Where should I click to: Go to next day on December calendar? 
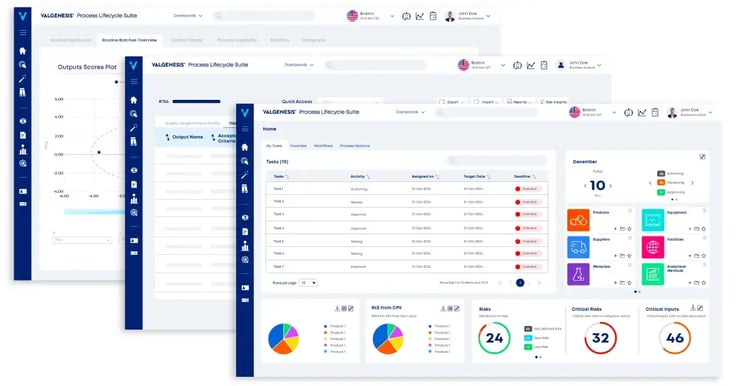(611, 186)
